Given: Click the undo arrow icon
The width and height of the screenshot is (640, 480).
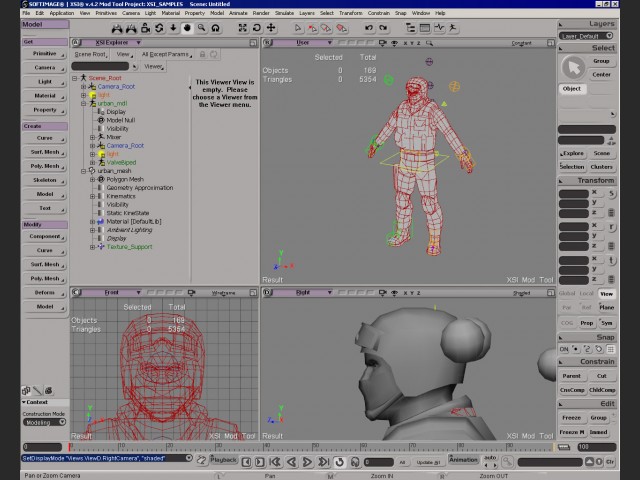Looking at the screenshot, I should 369,28.
